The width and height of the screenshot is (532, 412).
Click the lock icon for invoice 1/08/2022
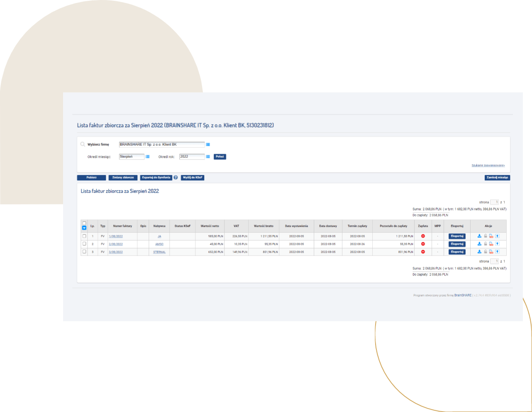[486, 236]
